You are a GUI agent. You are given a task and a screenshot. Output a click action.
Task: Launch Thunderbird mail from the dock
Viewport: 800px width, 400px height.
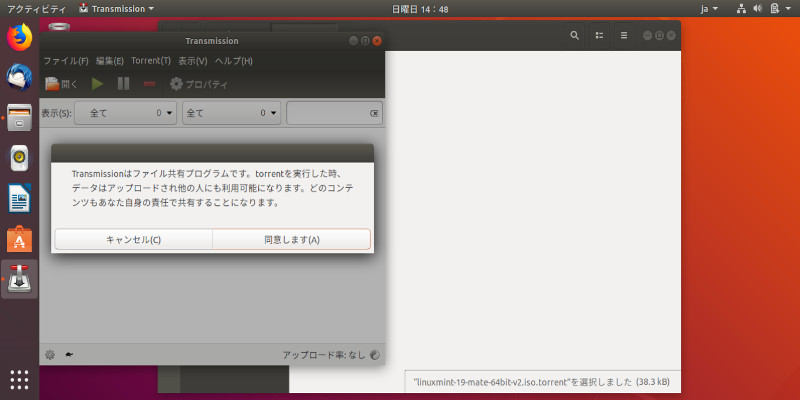point(19,78)
